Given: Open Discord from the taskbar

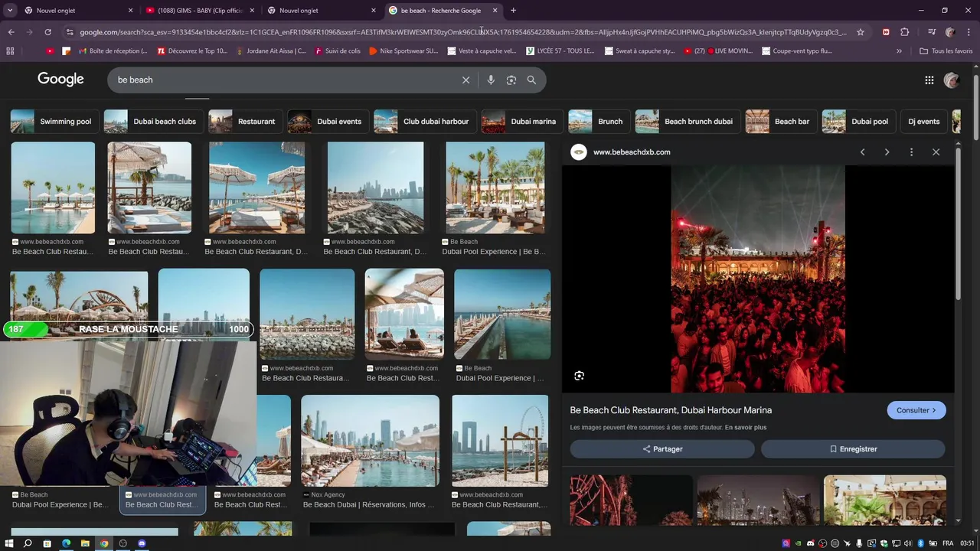Looking at the screenshot, I should 142,543.
